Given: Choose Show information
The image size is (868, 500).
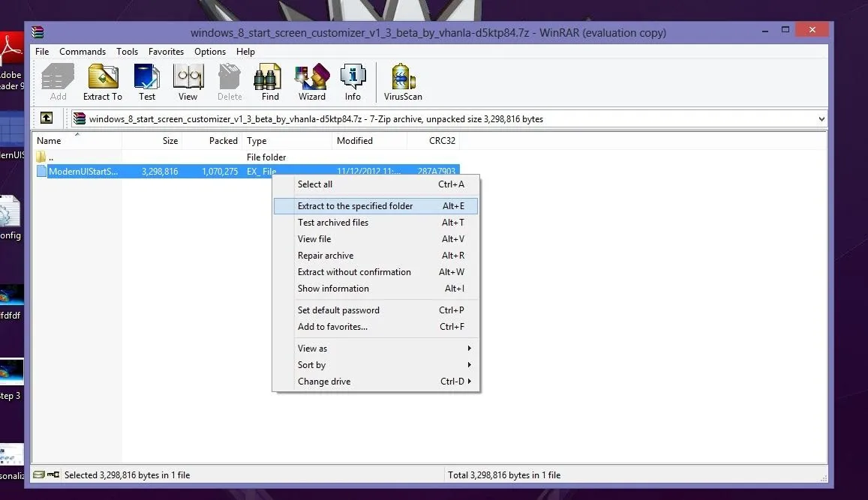Looking at the screenshot, I should (x=377, y=289).
